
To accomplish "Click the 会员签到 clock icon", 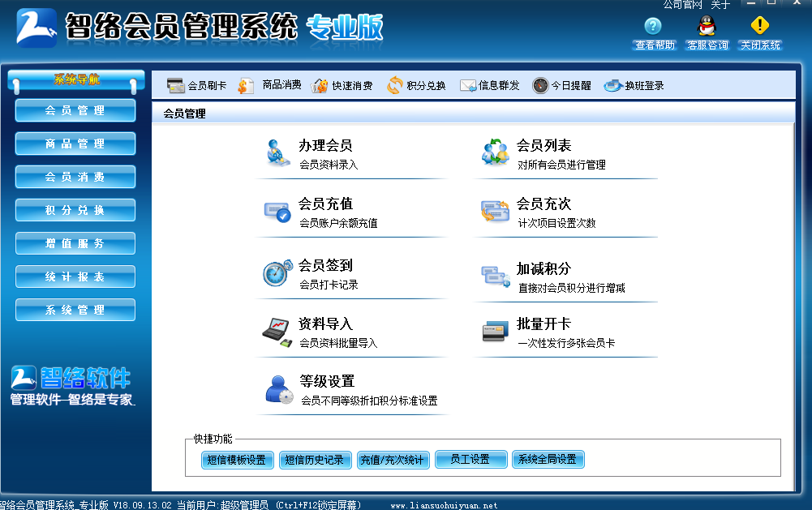I will pyautogui.click(x=277, y=273).
